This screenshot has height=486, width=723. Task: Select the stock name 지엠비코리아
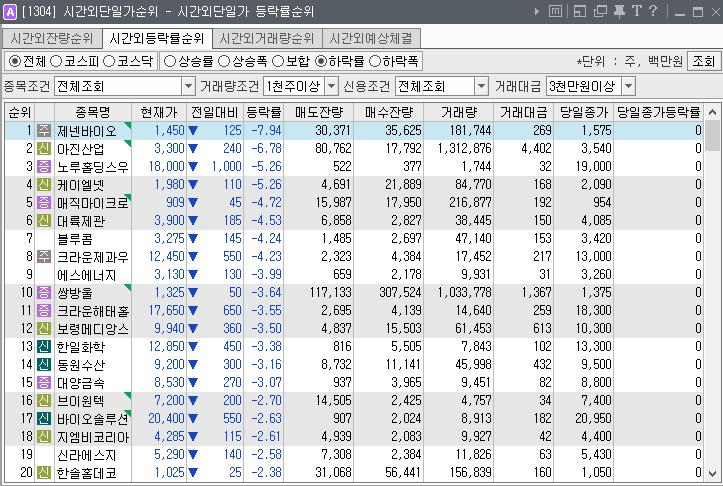point(93,437)
